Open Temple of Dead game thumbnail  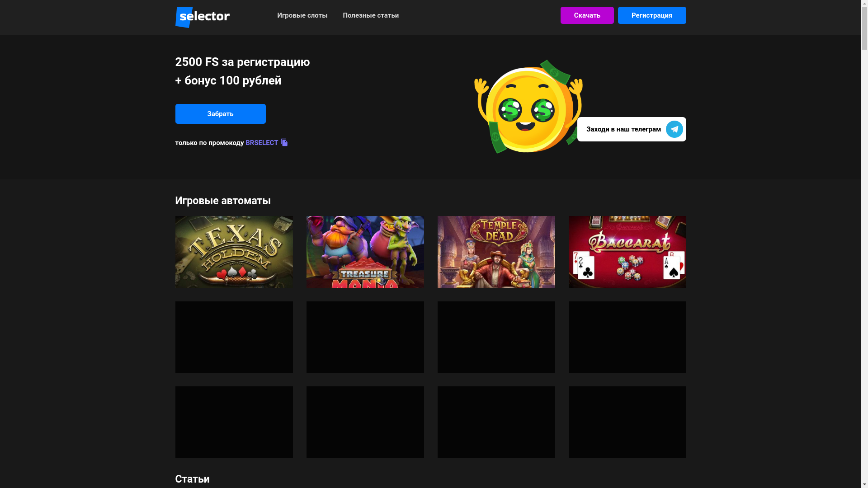coord(496,252)
